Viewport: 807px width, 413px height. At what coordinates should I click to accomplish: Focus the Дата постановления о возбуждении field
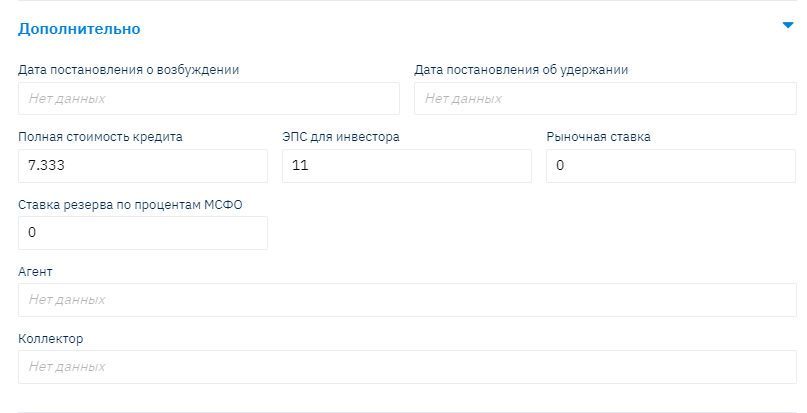tap(208, 99)
